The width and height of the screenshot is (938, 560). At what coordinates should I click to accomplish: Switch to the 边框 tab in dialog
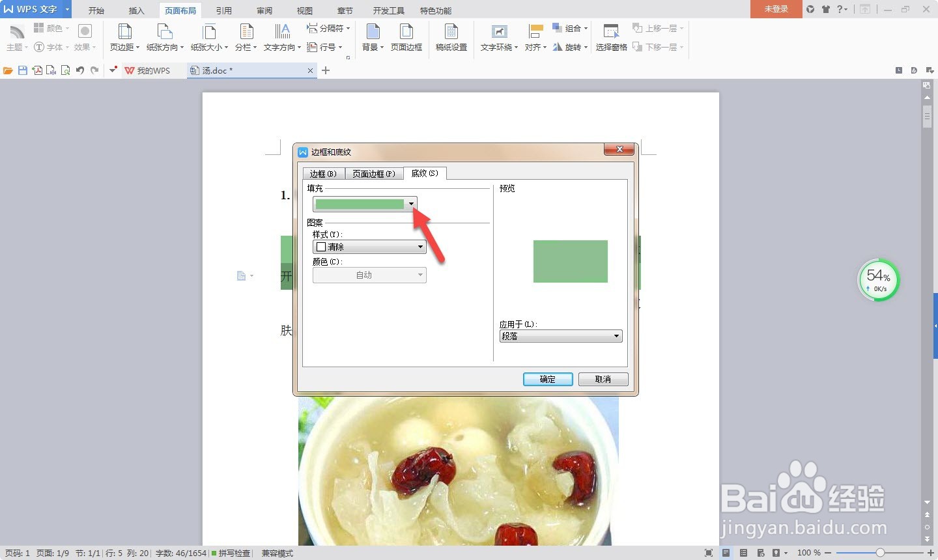[323, 174]
